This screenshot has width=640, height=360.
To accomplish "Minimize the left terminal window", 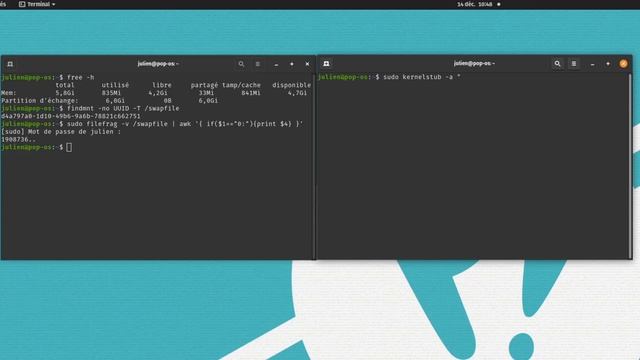I will pyautogui.click(x=276, y=64).
